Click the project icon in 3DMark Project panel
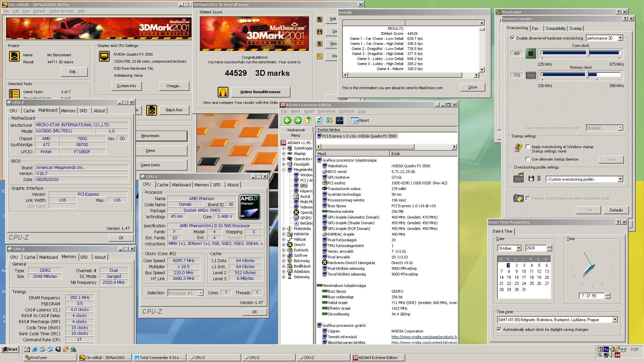The height and width of the screenshot is (362, 644). click(14, 56)
